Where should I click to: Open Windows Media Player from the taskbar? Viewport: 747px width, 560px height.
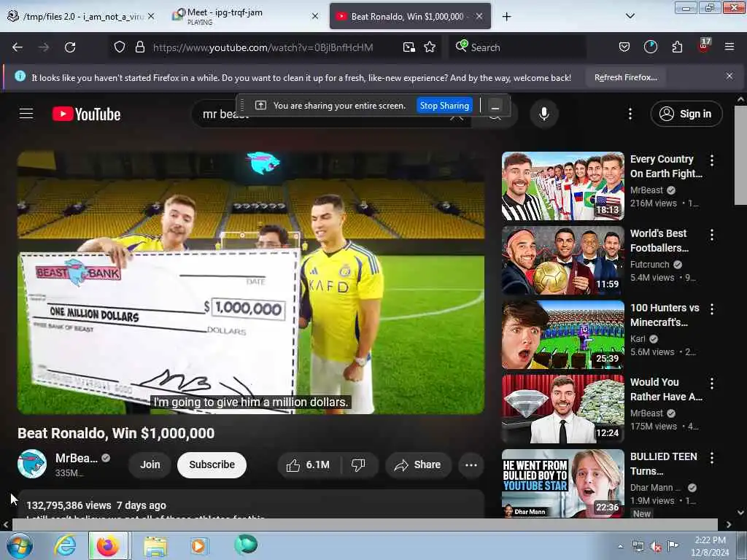pos(198,545)
